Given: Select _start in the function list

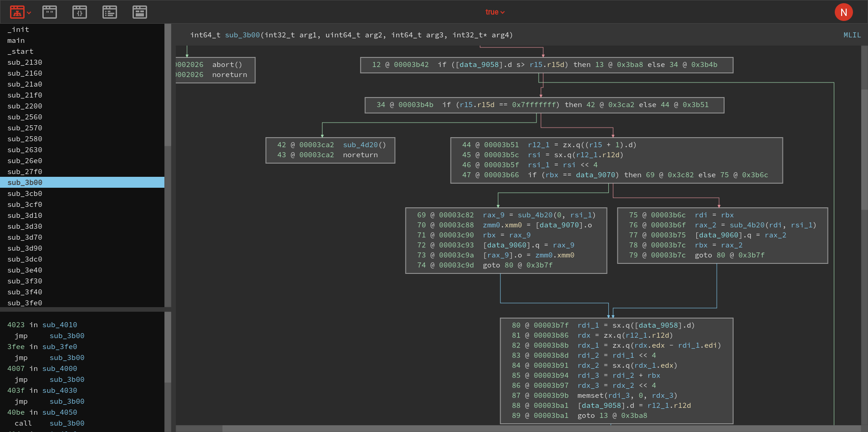Looking at the screenshot, I should (x=82, y=51).
